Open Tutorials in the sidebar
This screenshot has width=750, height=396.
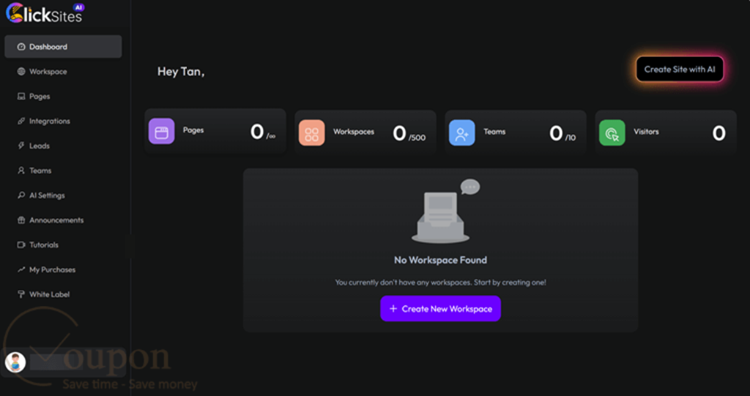pyautogui.click(x=63, y=245)
